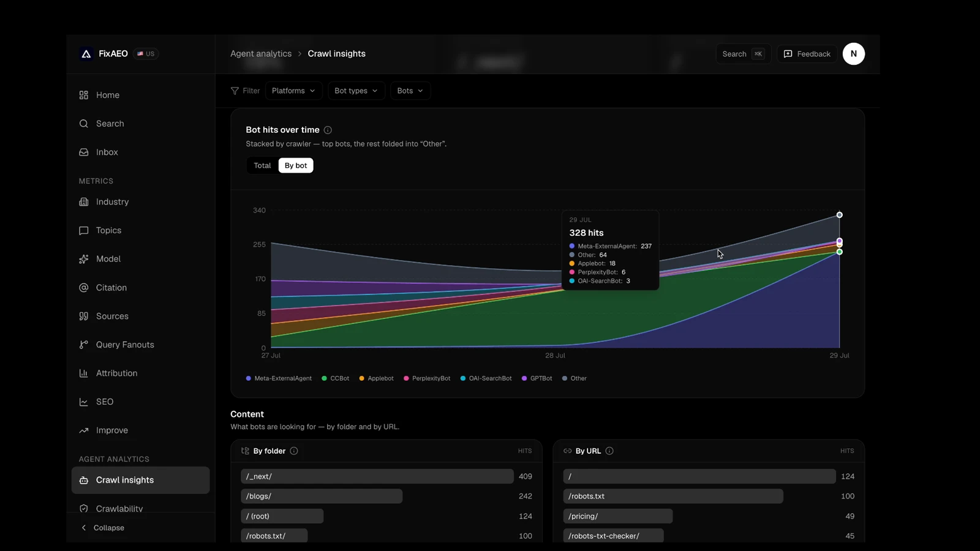Open the Home grid icon in sidebar

click(x=84, y=95)
